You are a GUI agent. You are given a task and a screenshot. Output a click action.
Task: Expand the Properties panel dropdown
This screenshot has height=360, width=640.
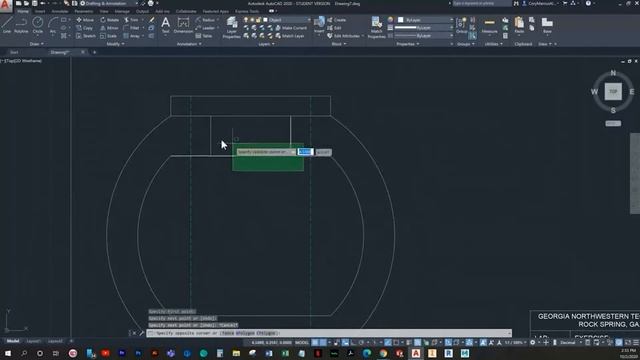pyautogui.click(x=408, y=44)
